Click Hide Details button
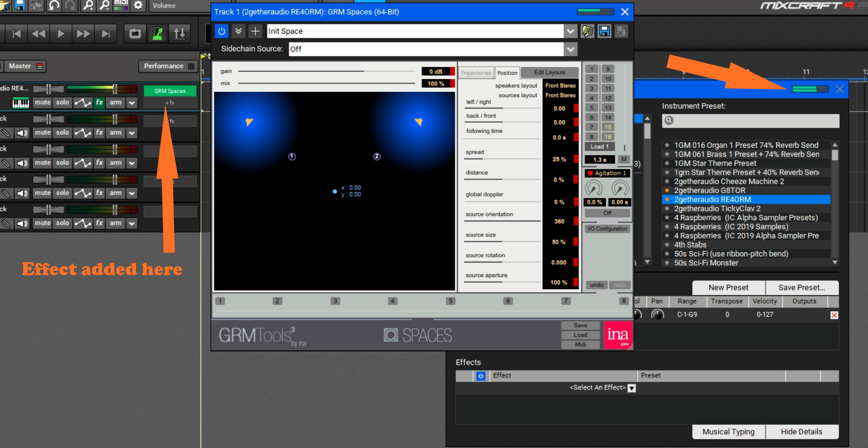Image resolution: width=868 pixels, height=448 pixels. click(802, 432)
